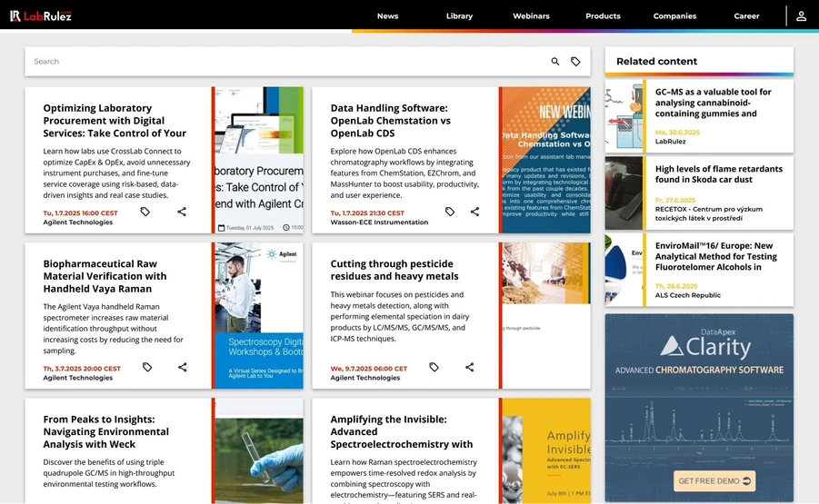
Task: Click the water sample thumbnail of Weck webinar
Action: point(258,450)
